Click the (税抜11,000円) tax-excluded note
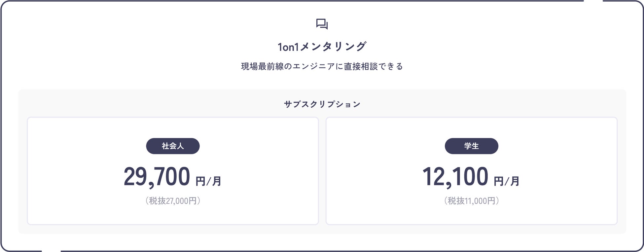 coord(471,201)
